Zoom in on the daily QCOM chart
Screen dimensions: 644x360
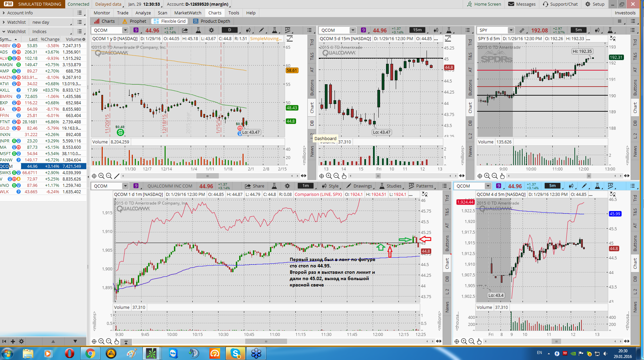coord(101,176)
